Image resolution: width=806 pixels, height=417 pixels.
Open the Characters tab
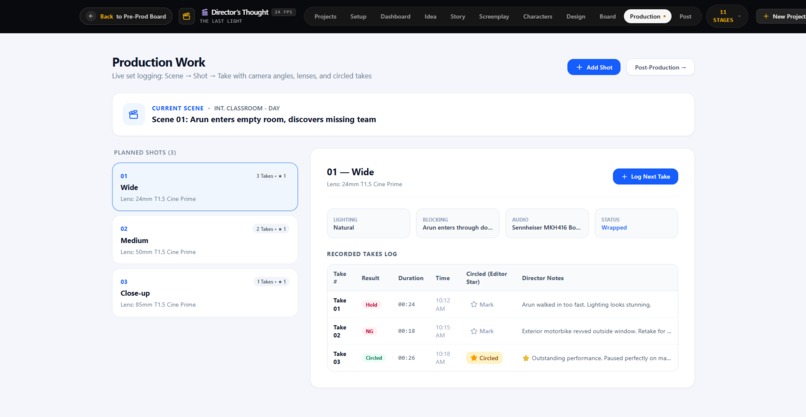click(538, 16)
